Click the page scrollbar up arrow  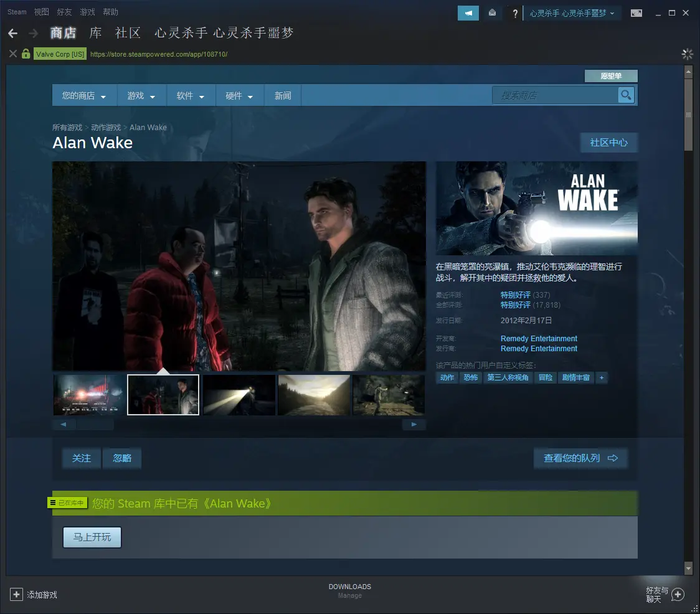(688, 72)
